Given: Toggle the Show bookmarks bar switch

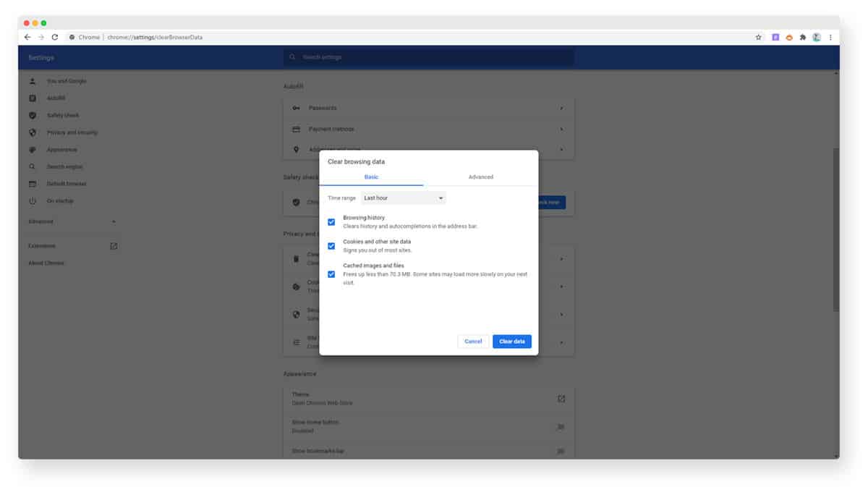Looking at the screenshot, I should click(561, 451).
